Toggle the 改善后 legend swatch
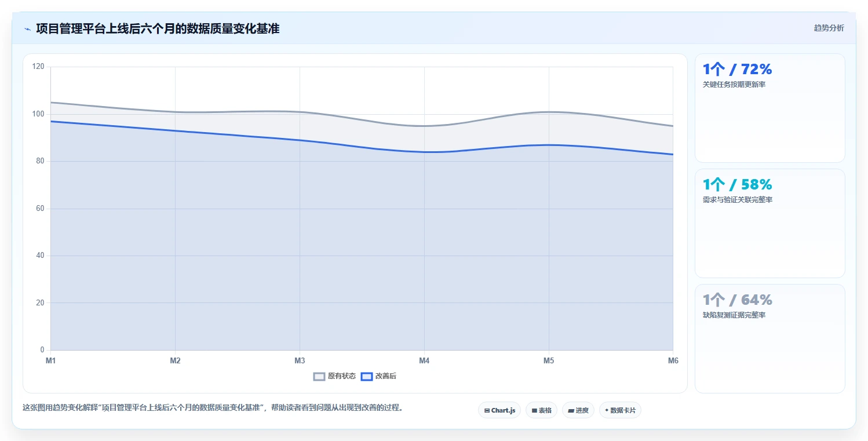This screenshot has width=868, height=441. [x=367, y=376]
